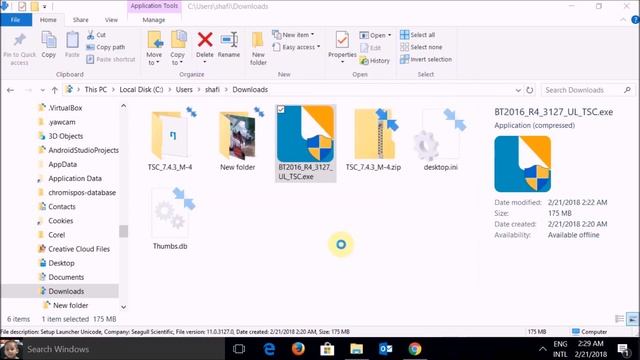640x360 pixels.
Task: Click the Application Tools contextual tab header
Action: (x=154, y=6)
